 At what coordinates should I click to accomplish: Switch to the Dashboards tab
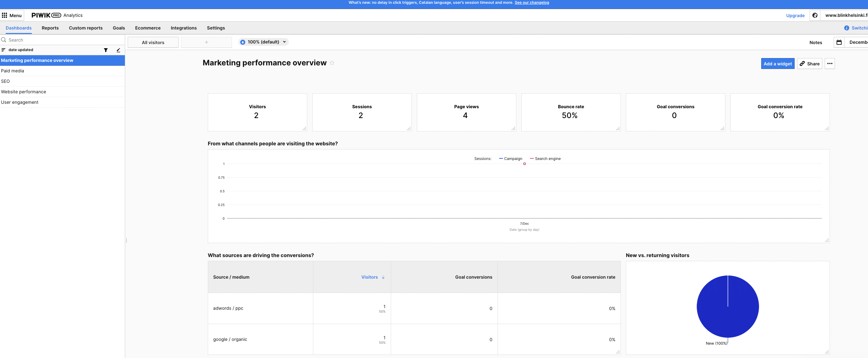pyautogui.click(x=18, y=28)
